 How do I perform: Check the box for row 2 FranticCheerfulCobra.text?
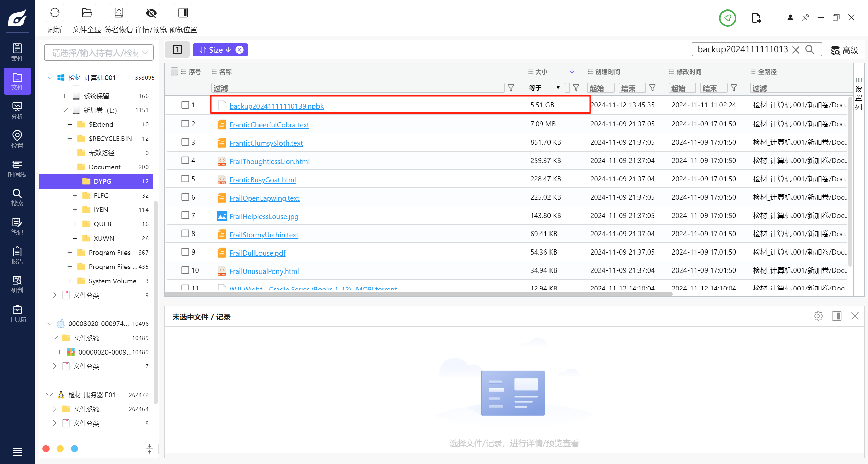185,124
